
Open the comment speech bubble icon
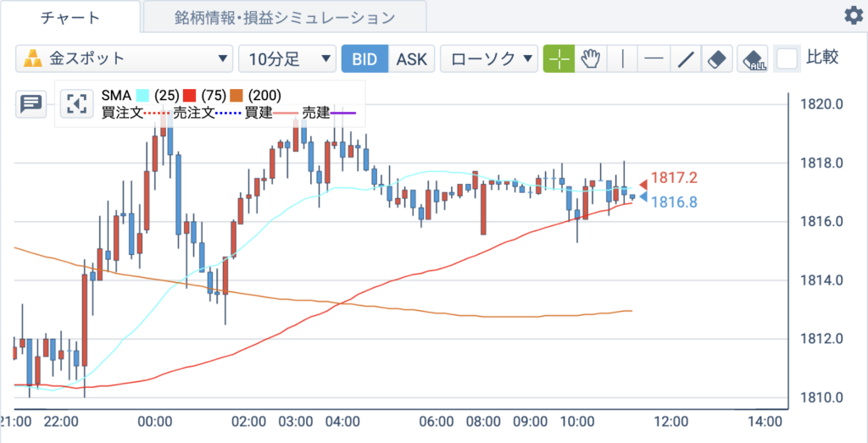click(31, 104)
